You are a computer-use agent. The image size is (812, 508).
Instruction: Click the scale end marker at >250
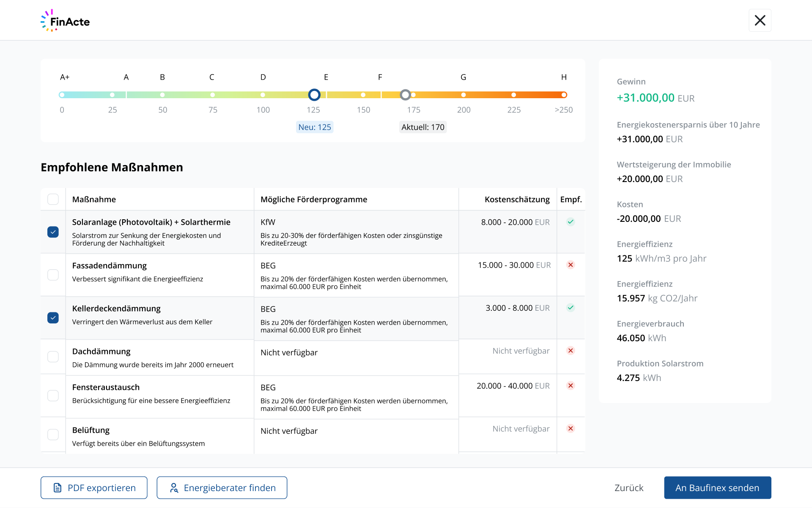564,95
